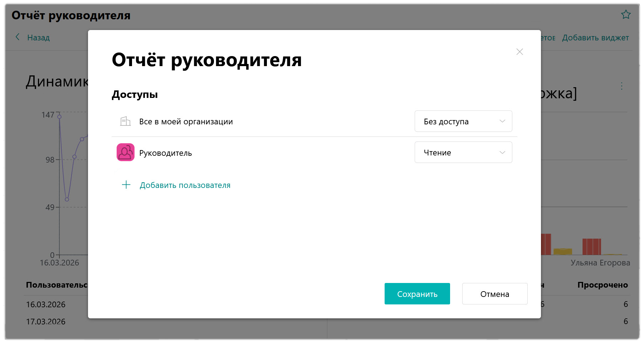Click the Добавить виджет link

[x=595, y=38]
